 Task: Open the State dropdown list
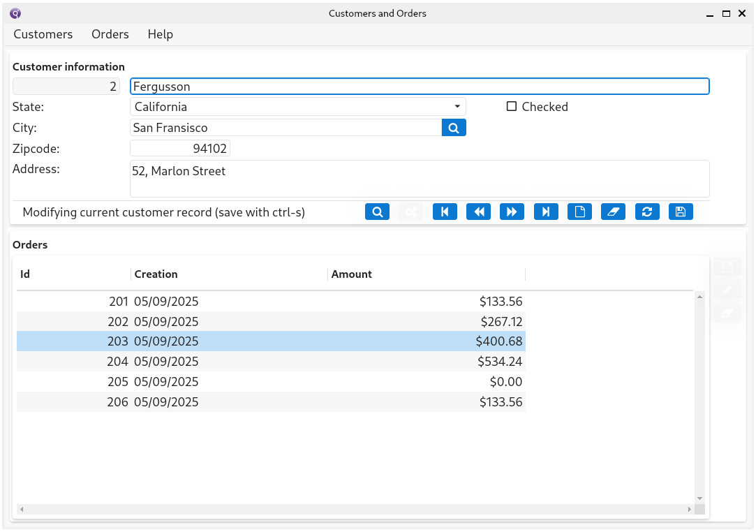pyautogui.click(x=457, y=106)
